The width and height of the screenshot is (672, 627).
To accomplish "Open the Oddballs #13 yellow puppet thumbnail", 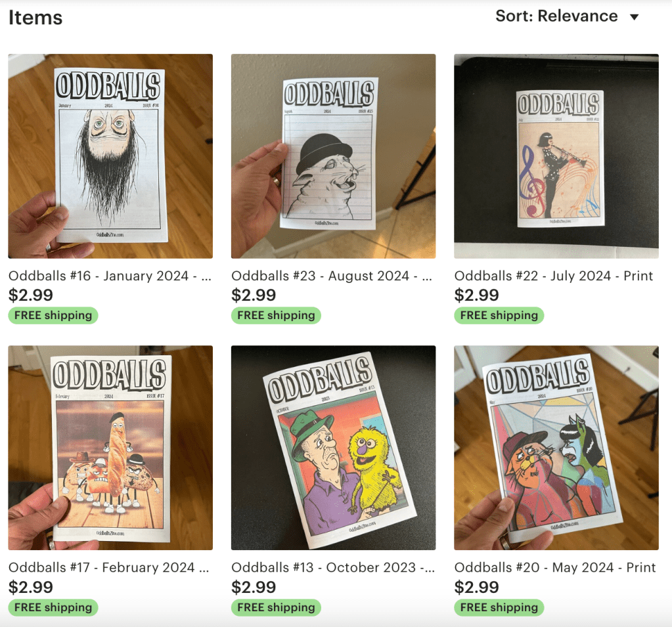I will [334, 448].
